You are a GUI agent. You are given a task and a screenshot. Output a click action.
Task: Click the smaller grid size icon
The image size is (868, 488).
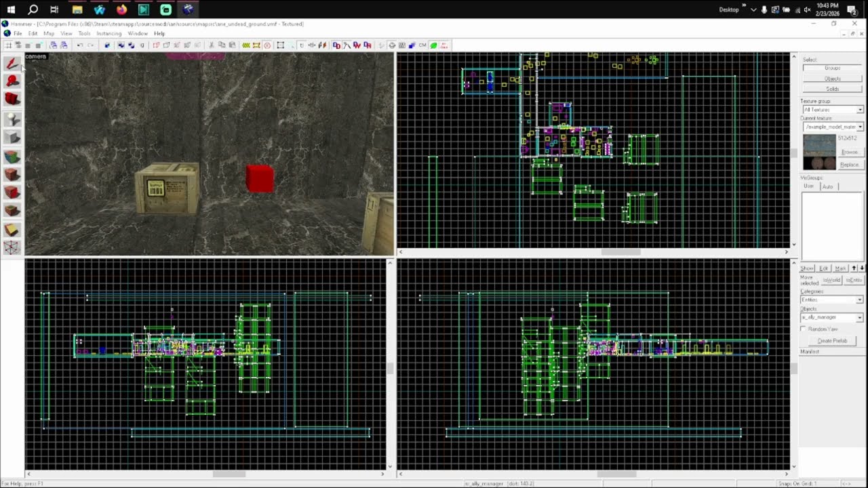point(27,45)
